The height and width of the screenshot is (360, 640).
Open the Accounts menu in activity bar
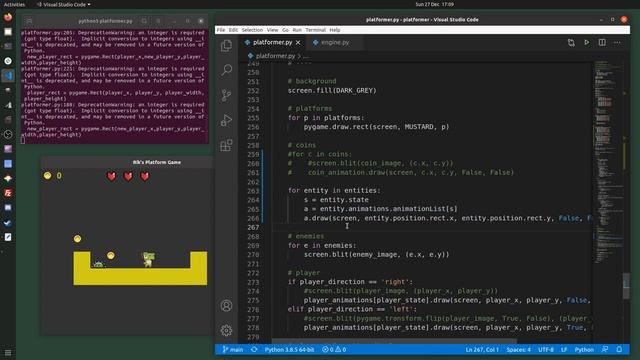(x=227, y=306)
